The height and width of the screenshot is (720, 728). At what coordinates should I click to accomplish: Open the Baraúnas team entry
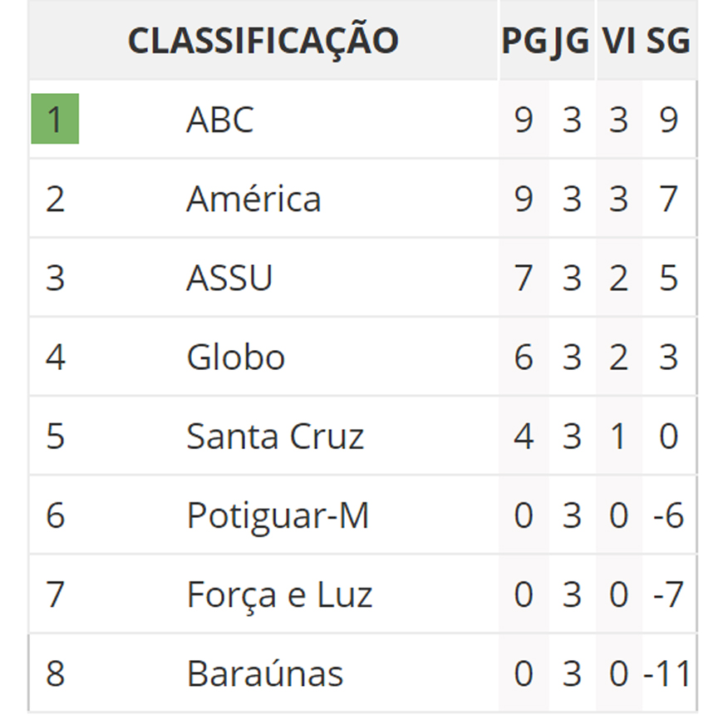(x=265, y=673)
